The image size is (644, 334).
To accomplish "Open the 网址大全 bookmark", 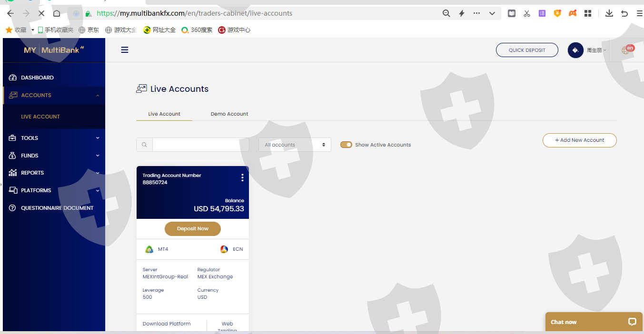I will (x=159, y=30).
